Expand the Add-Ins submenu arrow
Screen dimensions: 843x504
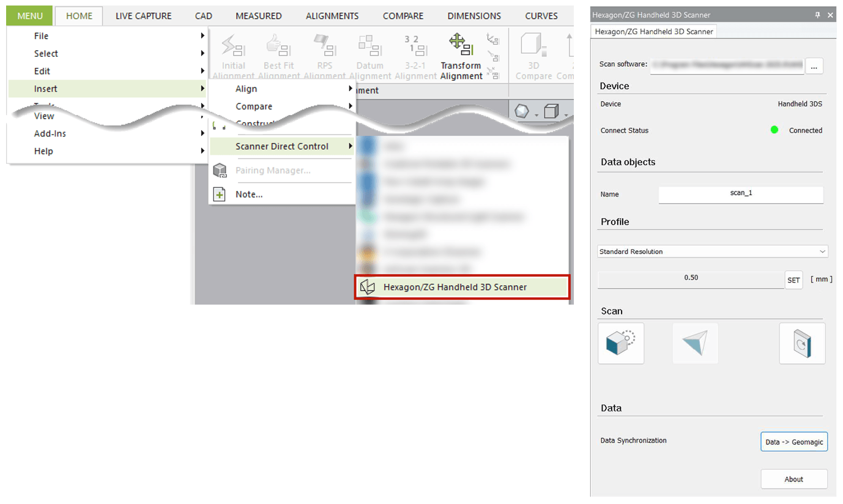click(x=202, y=133)
